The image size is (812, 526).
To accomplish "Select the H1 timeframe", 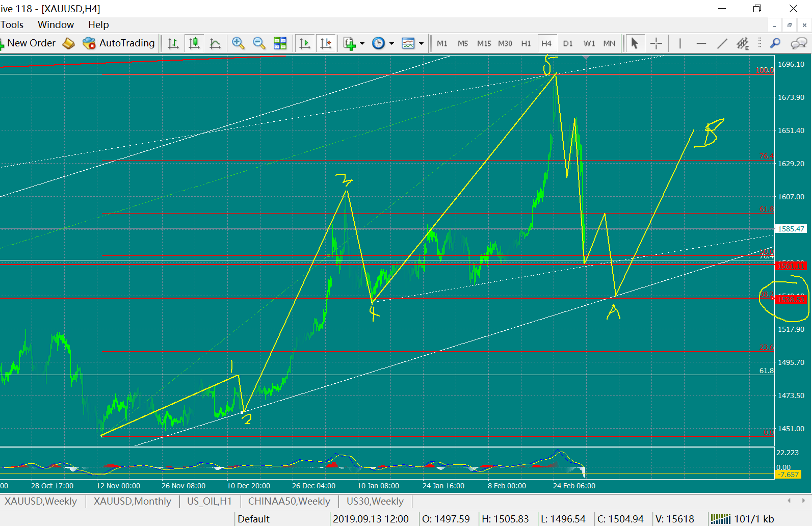I will [x=526, y=43].
